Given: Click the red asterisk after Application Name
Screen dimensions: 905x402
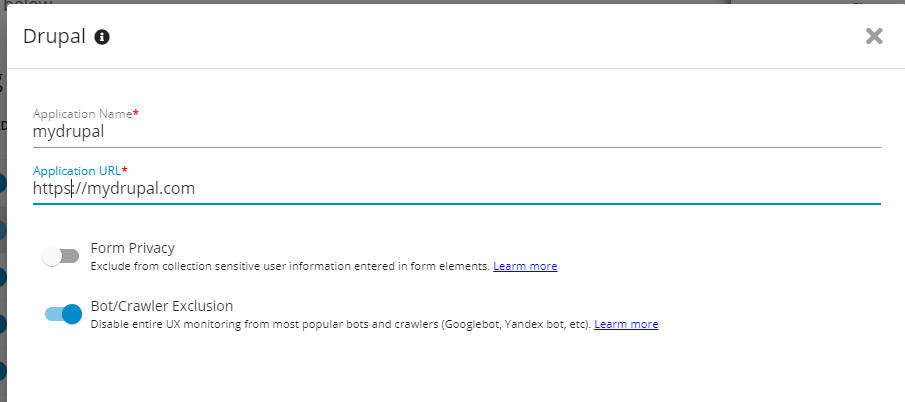Looking at the screenshot, I should [x=136, y=114].
